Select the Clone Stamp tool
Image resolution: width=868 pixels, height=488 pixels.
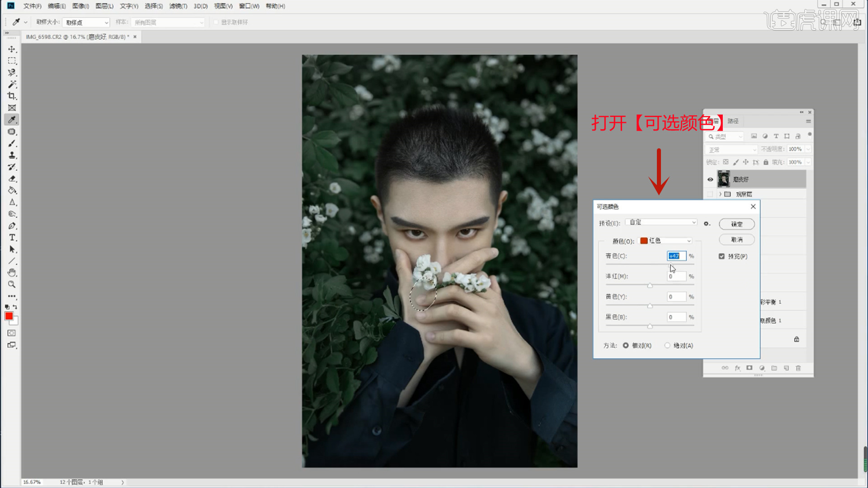(x=12, y=155)
